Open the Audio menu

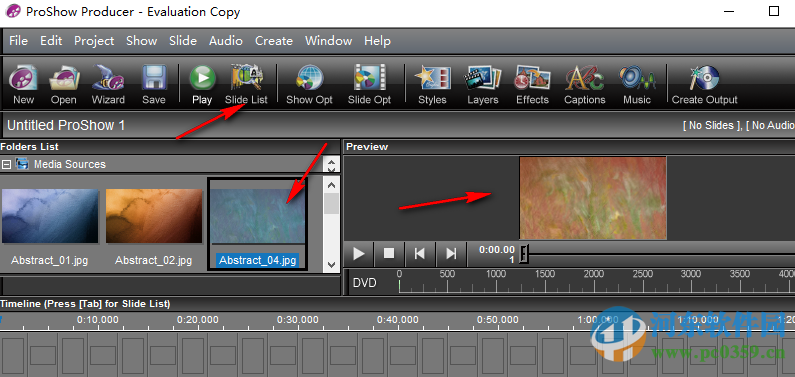(x=226, y=41)
